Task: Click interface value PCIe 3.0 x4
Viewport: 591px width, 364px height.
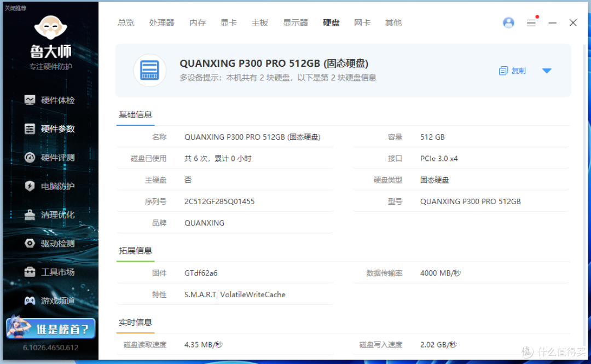Action: (439, 158)
